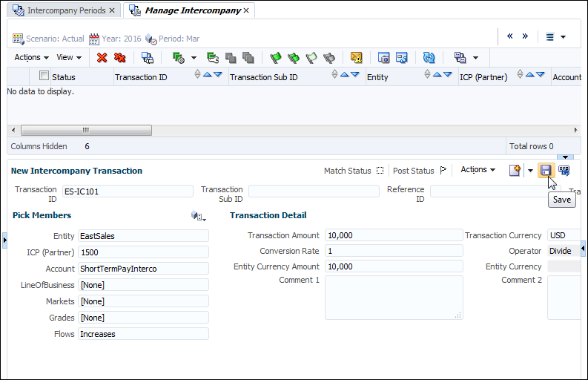Click the first green flag post icon
Viewport: 588px width, 380px height.
[276, 57]
